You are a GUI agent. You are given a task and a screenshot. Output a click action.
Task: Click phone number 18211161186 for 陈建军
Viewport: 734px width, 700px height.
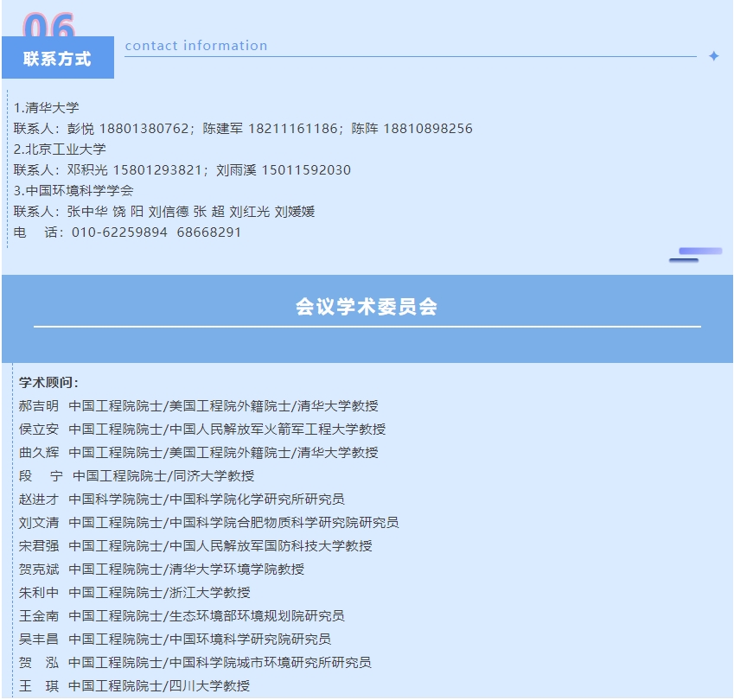coord(293,128)
